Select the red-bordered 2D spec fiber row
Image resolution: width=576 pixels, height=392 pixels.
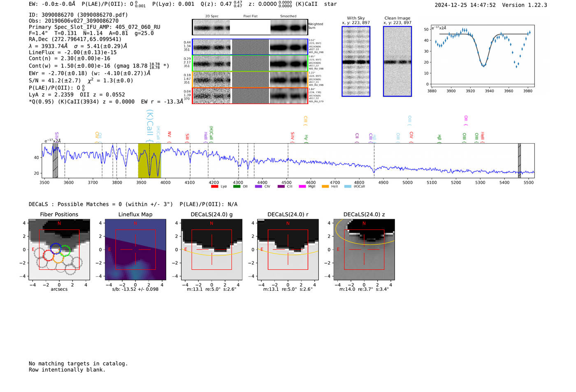click(x=250, y=95)
